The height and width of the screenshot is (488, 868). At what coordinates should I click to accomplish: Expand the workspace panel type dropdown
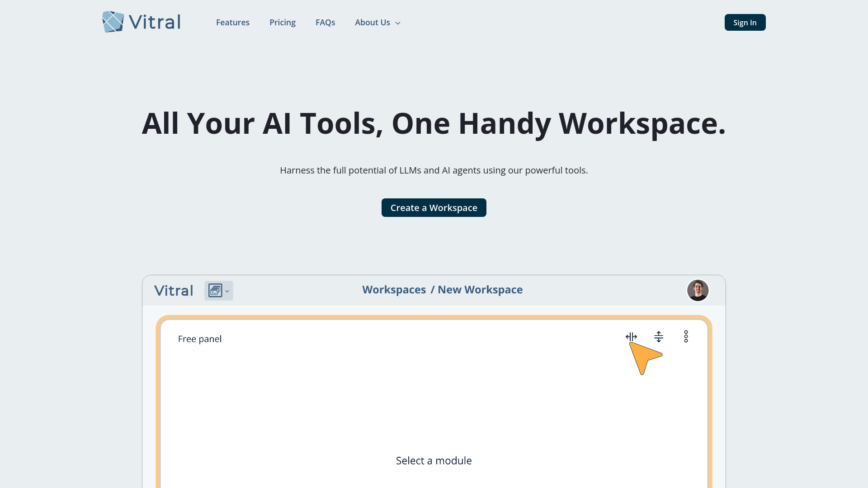219,291
